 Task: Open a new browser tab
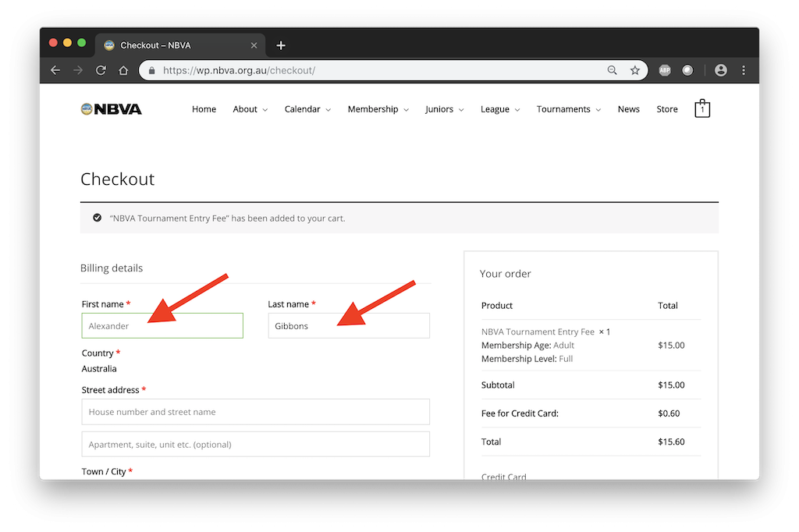[281, 45]
